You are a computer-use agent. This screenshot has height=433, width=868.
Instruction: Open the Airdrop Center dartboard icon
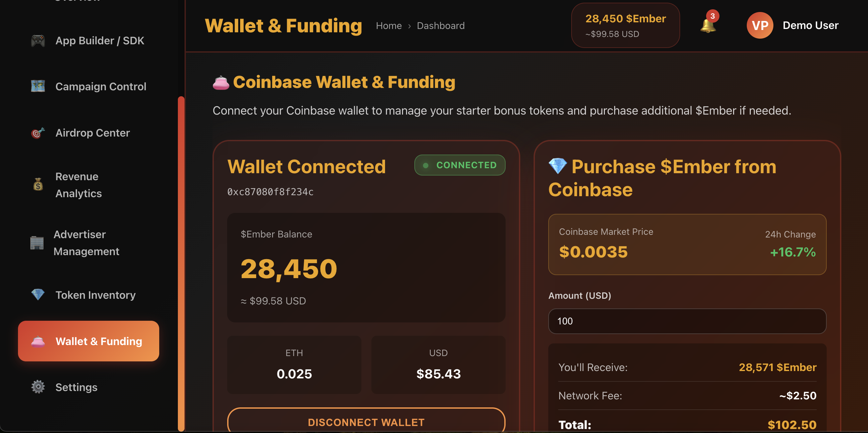click(x=37, y=133)
